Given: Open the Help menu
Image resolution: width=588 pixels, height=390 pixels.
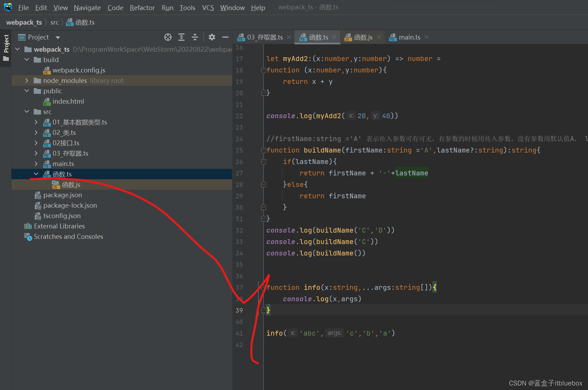Looking at the screenshot, I should click(258, 8).
